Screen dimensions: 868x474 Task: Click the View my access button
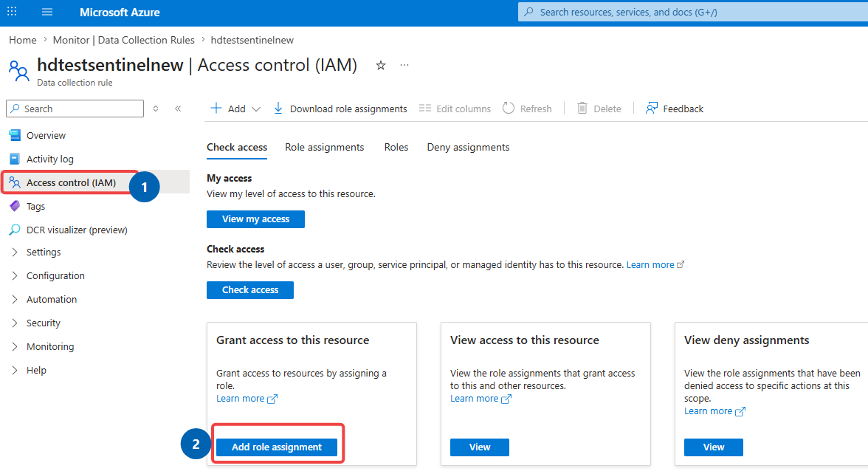tap(255, 219)
